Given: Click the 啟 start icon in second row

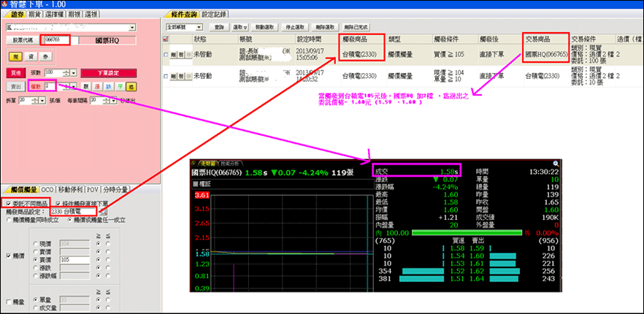Looking at the screenshot, I should point(181,76).
